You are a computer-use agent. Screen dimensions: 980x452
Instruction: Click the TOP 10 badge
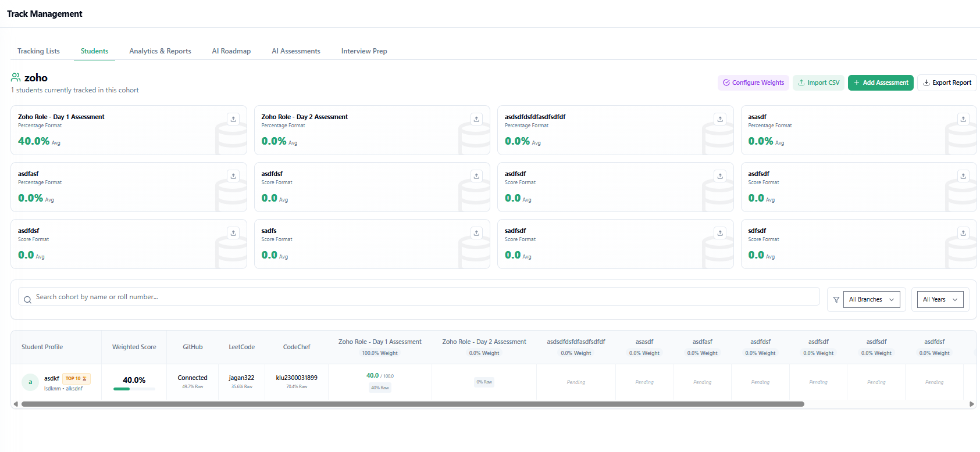point(76,378)
